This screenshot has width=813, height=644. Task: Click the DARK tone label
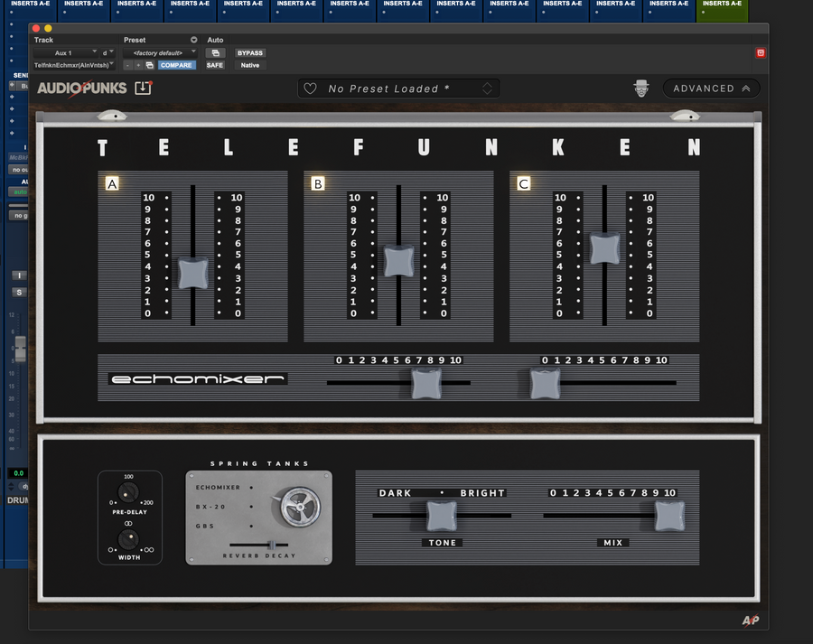click(395, 493)
